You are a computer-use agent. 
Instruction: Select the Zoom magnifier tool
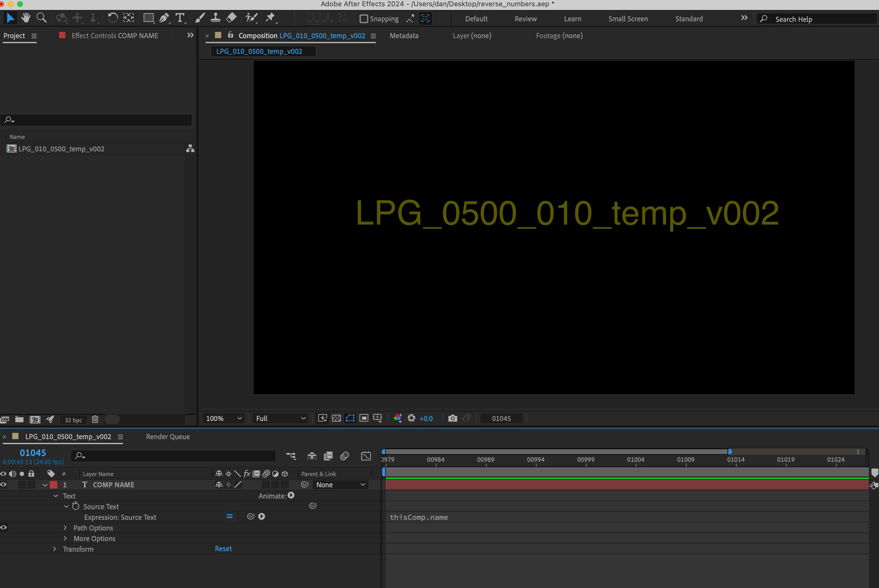[41, 18]
